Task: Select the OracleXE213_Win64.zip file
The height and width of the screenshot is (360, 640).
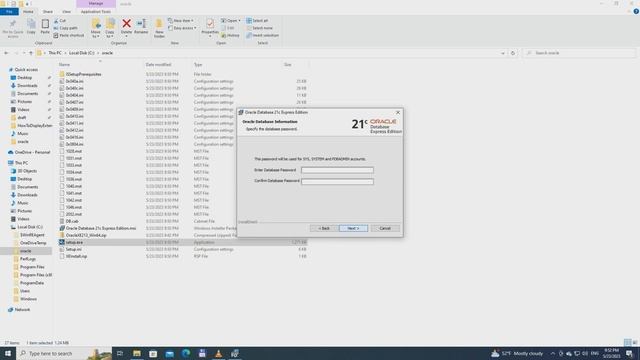Action: click(86, 235)
